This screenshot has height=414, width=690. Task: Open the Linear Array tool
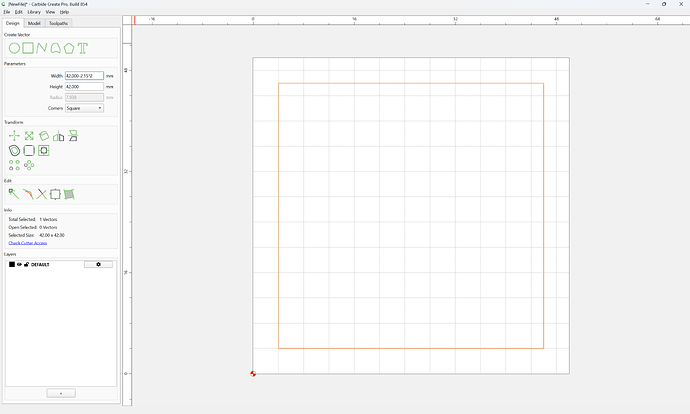[14, 165]
